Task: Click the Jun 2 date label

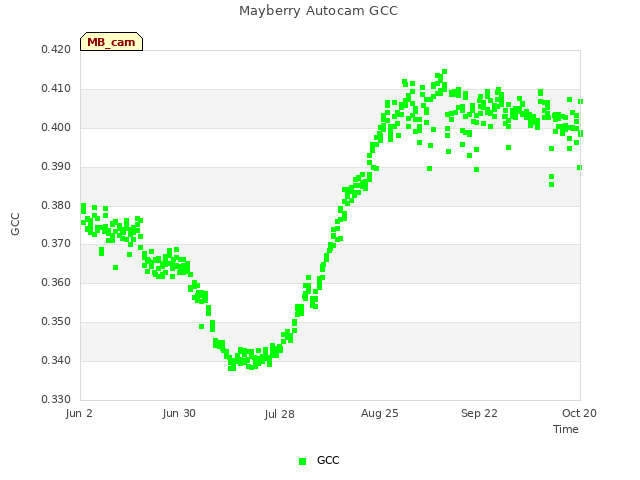Action: point(79,413)
